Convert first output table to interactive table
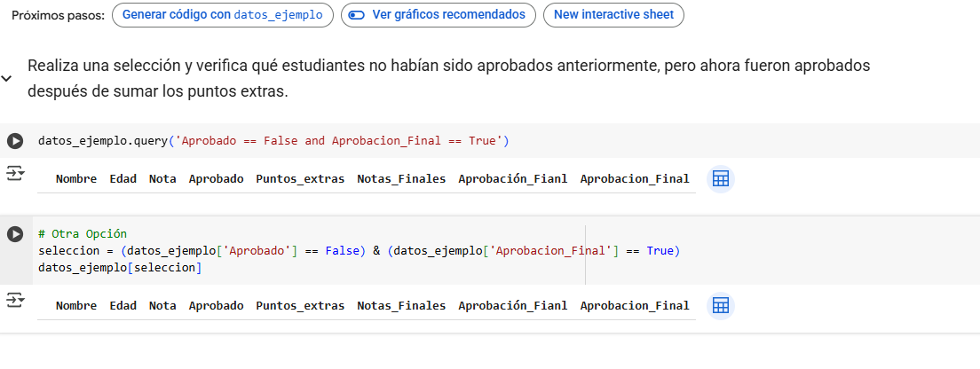 721,178
